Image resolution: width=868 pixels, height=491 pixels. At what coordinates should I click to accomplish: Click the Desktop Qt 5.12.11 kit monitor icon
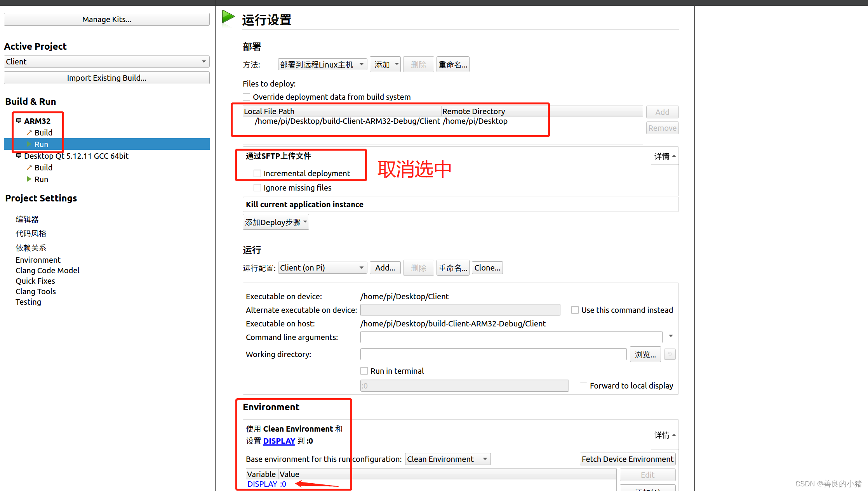19,156
